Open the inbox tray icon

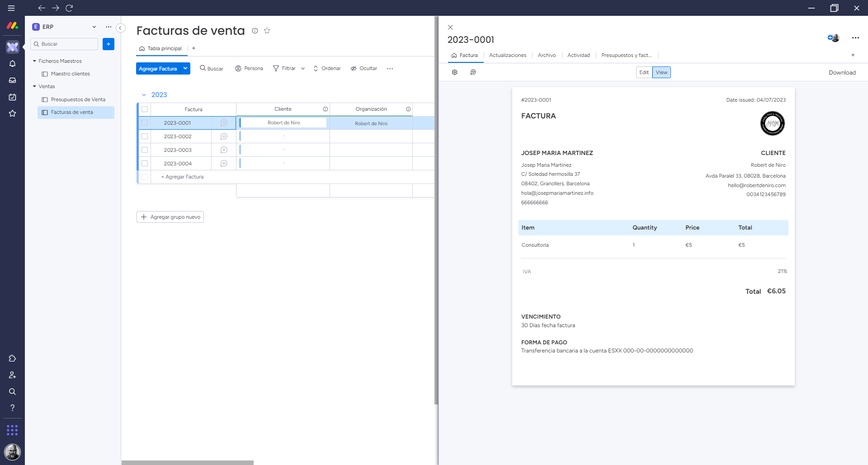13,80
